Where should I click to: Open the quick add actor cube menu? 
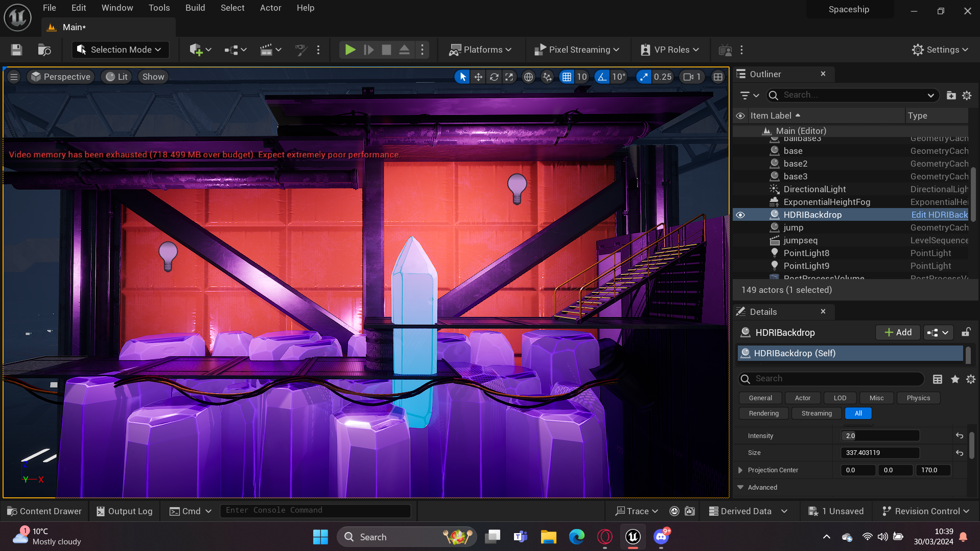click(x=200, y=50)
